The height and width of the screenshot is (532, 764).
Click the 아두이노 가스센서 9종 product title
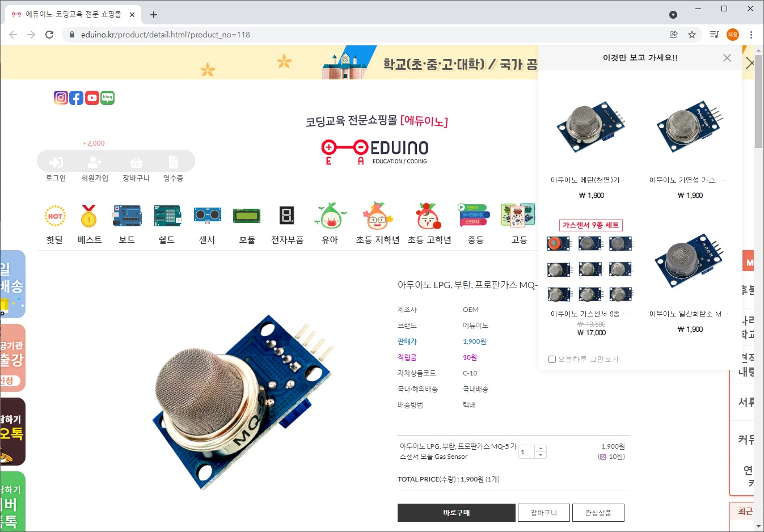click(x=590, y=314)
